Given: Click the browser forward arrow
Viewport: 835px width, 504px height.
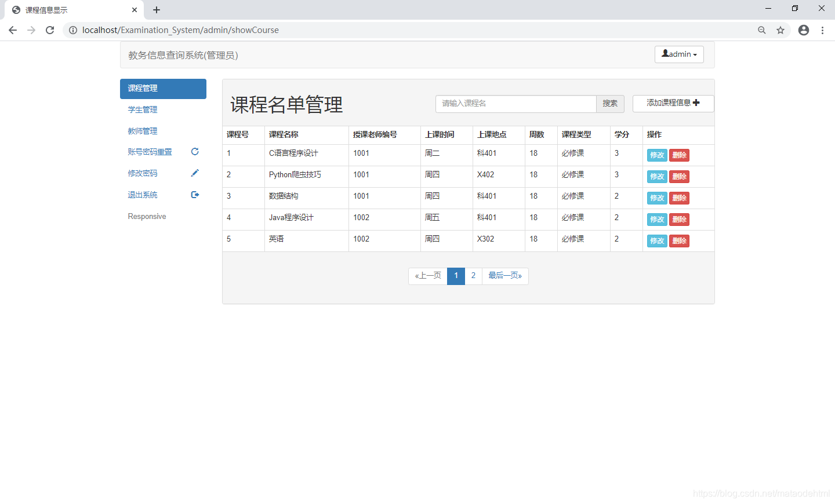Looking at the screenshot, I should [31, 30].
